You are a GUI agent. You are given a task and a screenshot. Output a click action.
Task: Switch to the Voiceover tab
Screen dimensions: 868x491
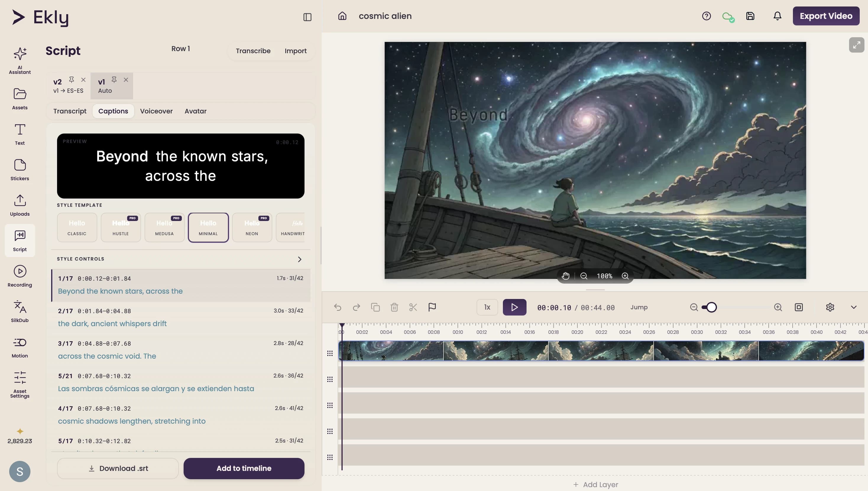pyautogui.click(x=156, y=111)
